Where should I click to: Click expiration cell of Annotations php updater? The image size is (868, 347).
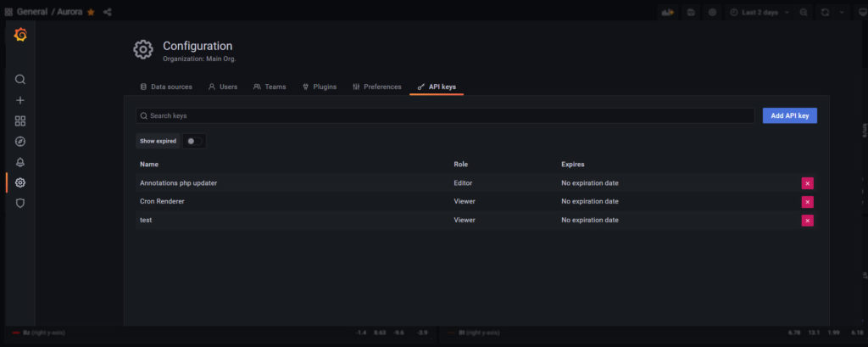coord(590,183)
